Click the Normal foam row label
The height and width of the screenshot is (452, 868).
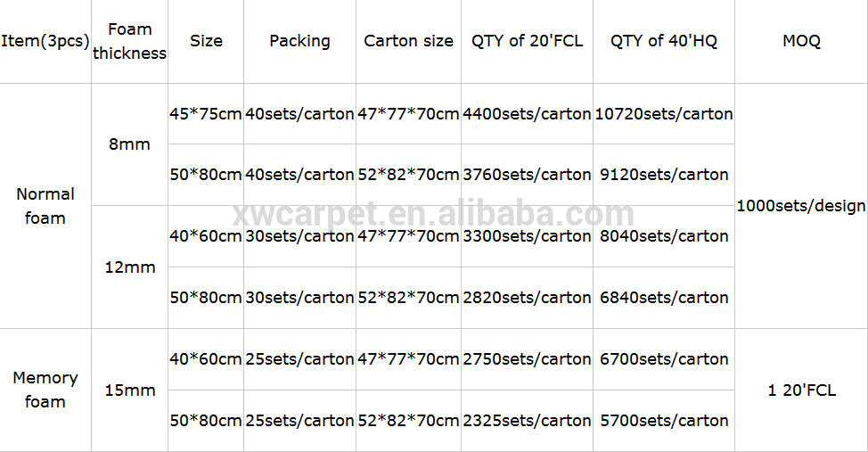[45, 206]
